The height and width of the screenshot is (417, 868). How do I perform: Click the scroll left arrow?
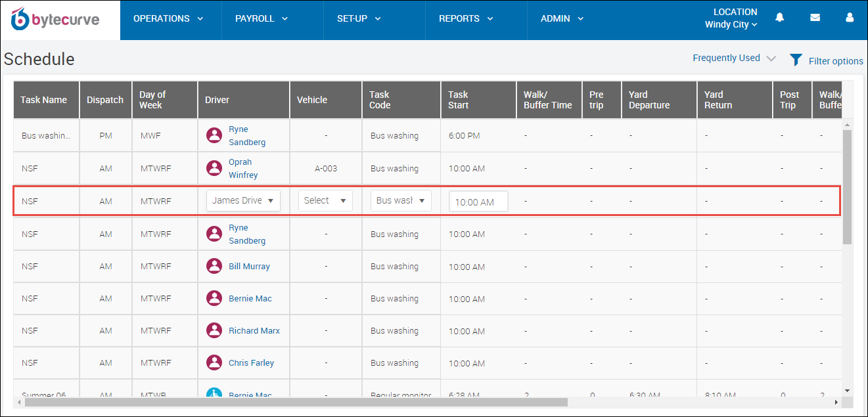(x=19, y=402)
